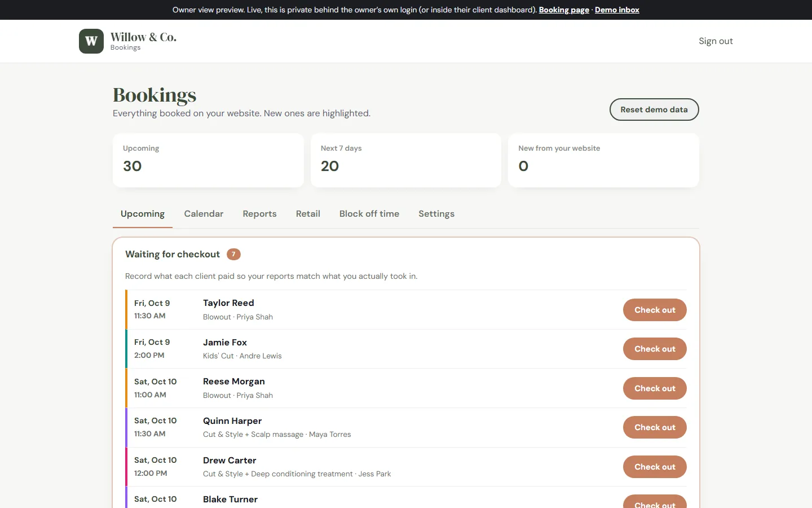
Task: Click the Waiting for checkout heading
Action: click(173, 255)
